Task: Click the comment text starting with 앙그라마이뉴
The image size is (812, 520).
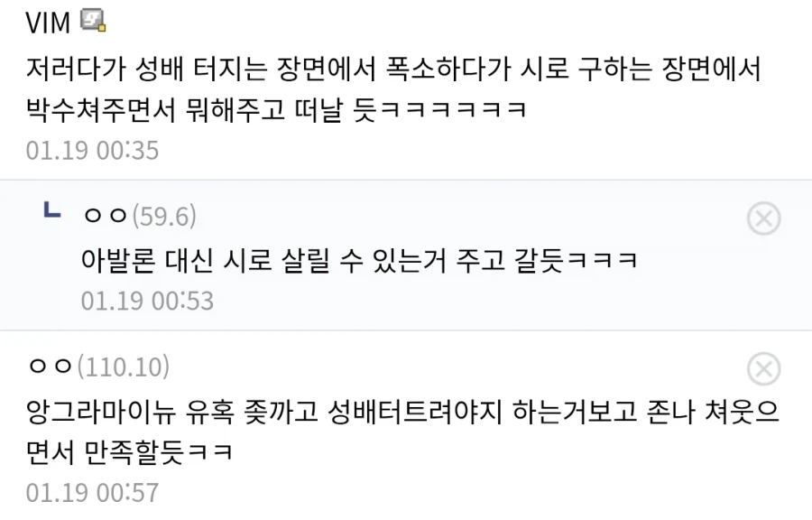Action: pyautogui.click(x=402, y=432)
